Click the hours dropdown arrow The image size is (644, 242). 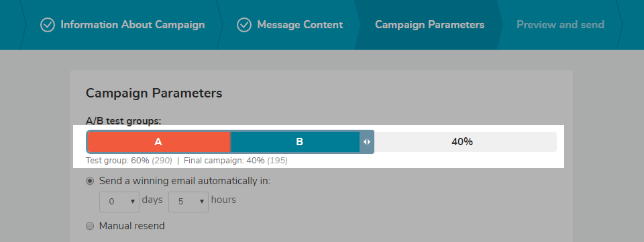(202, 202)
